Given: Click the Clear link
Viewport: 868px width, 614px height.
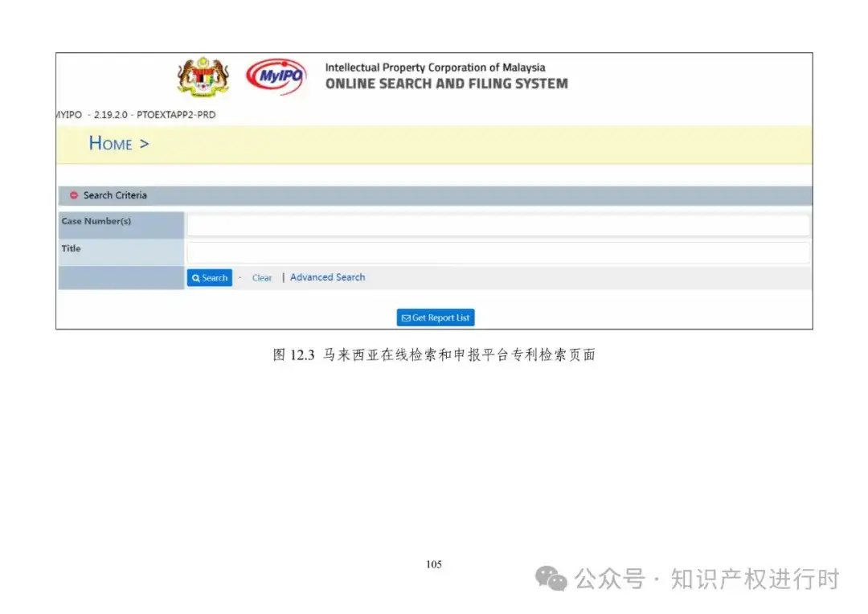Looking at the screenshot, I should [x=262, y=278].
